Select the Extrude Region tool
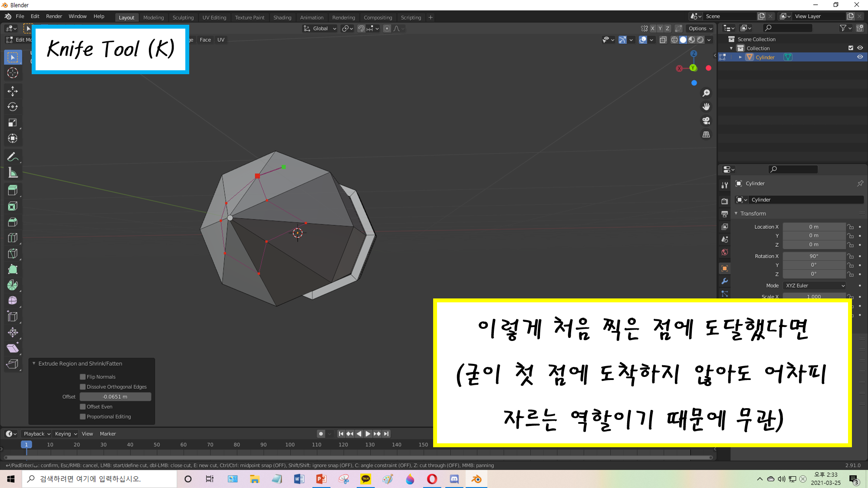This screenshot has width=868, height=488. point(13,190)
